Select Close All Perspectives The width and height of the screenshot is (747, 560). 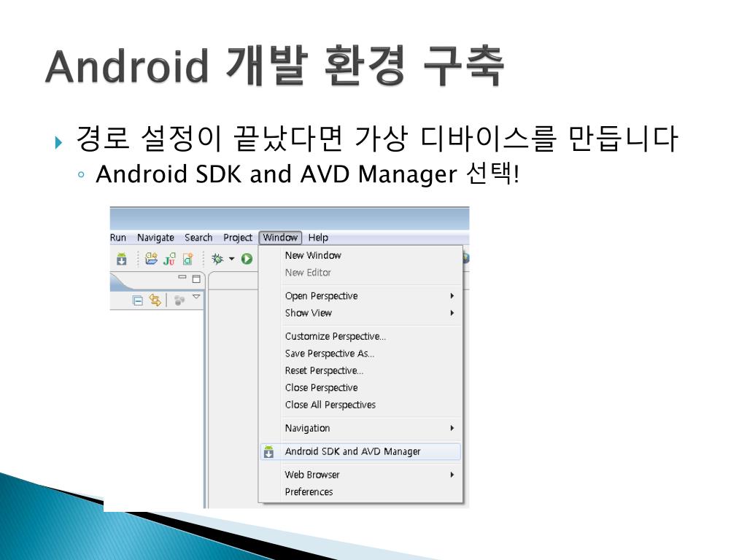pyautogui.click(x=360, y=405)
